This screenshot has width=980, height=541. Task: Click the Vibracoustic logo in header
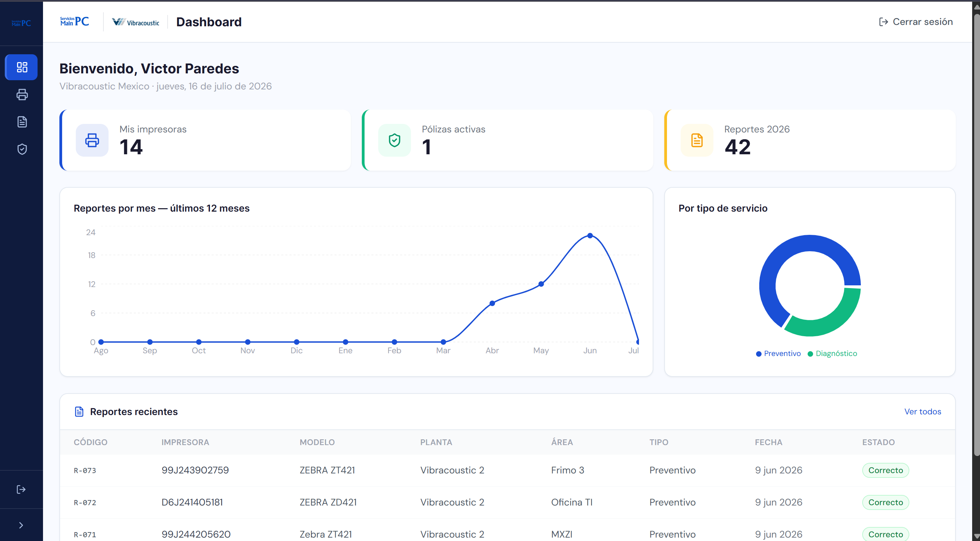(x=136, y=23)
